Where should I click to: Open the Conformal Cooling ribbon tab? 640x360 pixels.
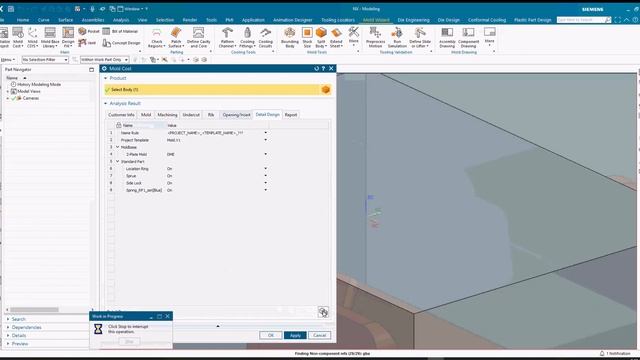[x=487, y=20]
